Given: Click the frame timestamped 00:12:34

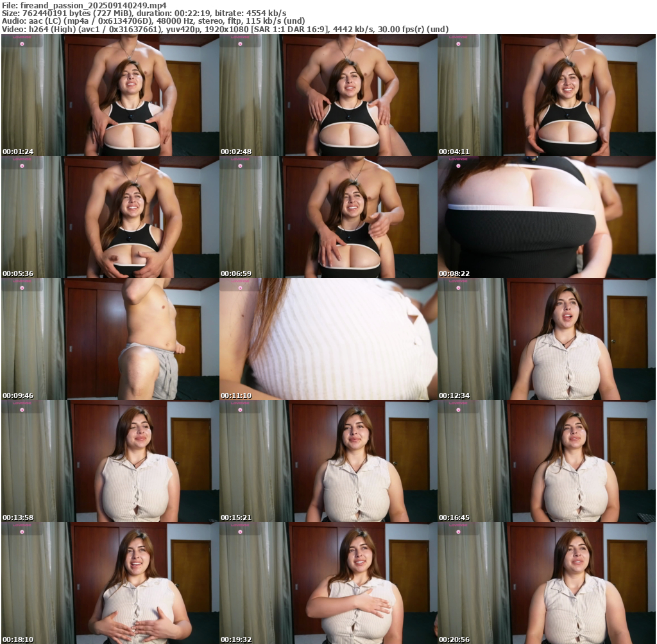Looking at the screenshot, I should (546, 339).
